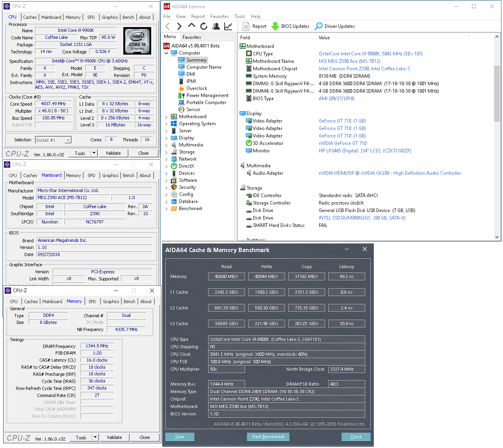The width and height of the screenshot is (503, 448).
Task: Open the Tools dropdown arrow in bottom CPU-Z window
Action: point(95,437)
